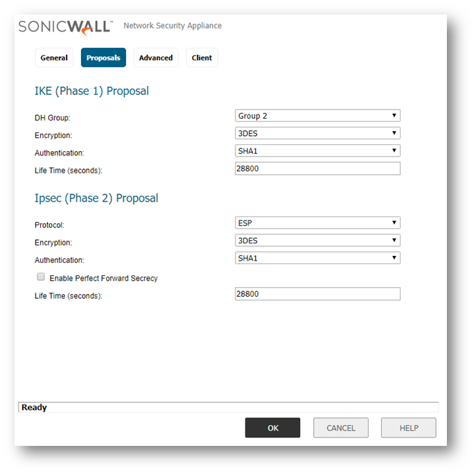Viewport: 476px width, 475px height.
Task: Open the DH Group dropdown
Action: pyautogui.click(x=317, y=116)
